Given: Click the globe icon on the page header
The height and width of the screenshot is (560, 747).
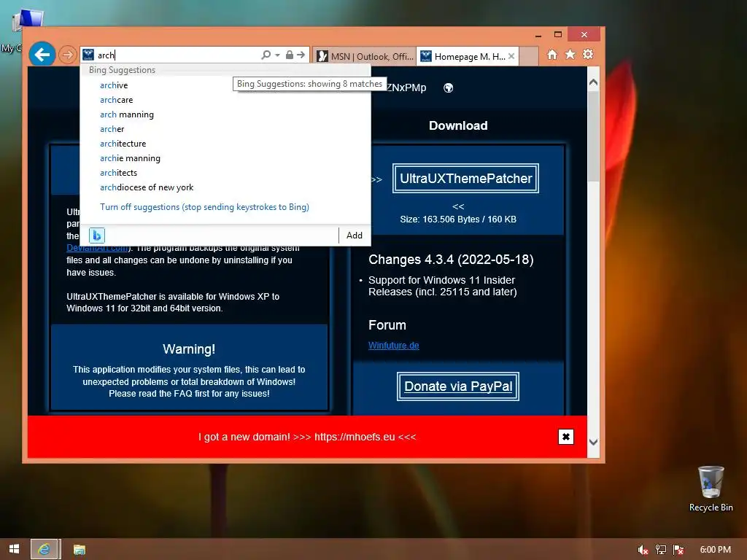Looking at the screenshot, I should 449,87.
